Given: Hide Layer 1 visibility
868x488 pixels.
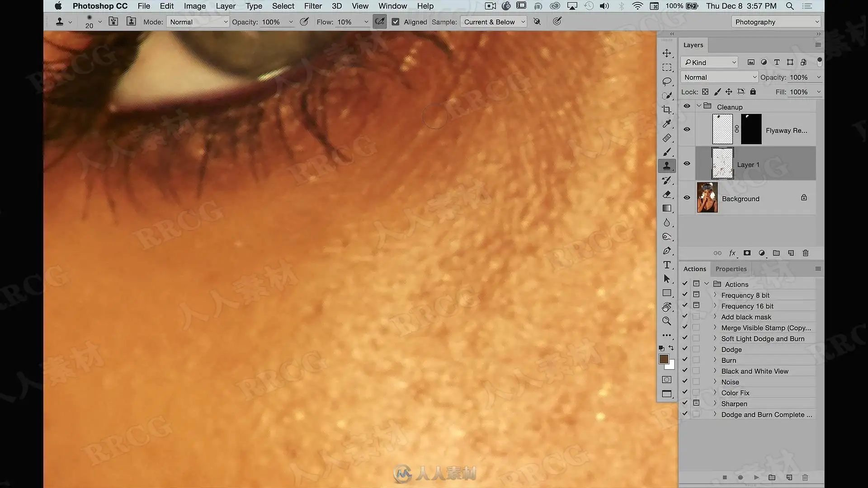Looking at the screenshot, I should (687, 164).
